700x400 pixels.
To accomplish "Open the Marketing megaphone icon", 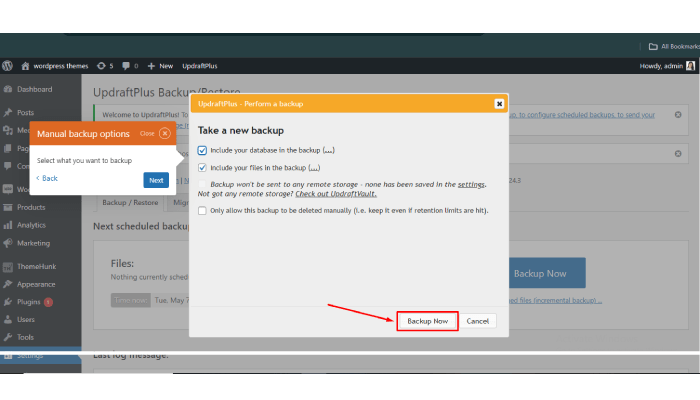I will (8, 243).
